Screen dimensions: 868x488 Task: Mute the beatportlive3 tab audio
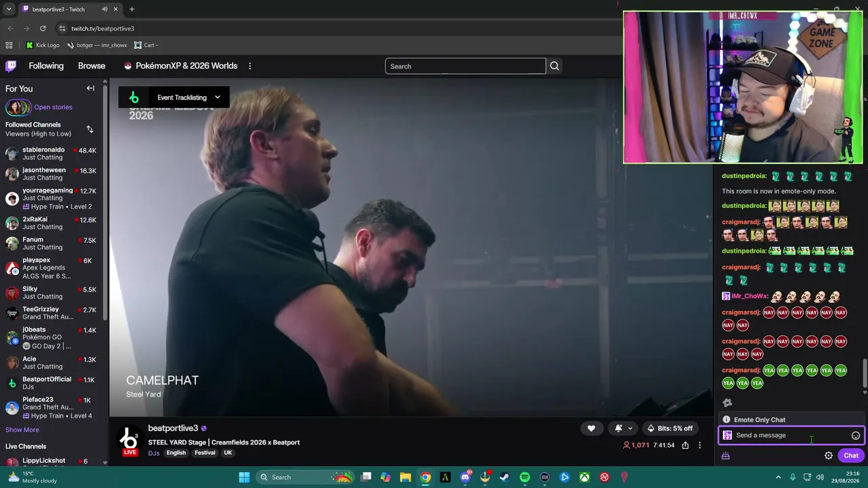click(x=104, y=9)
